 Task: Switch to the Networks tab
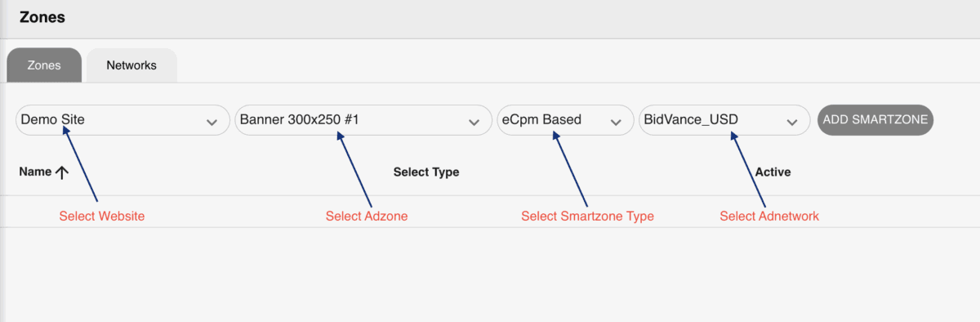tap(131, 65)
